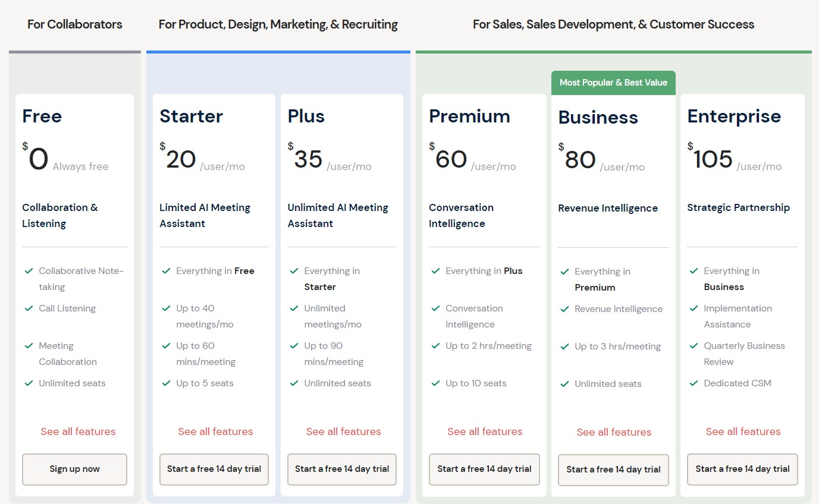This screenshot has height=504, width=819.
Task: Start the Enterprise plan free trial
Action: pyautogui.click(x=742, y=469)
